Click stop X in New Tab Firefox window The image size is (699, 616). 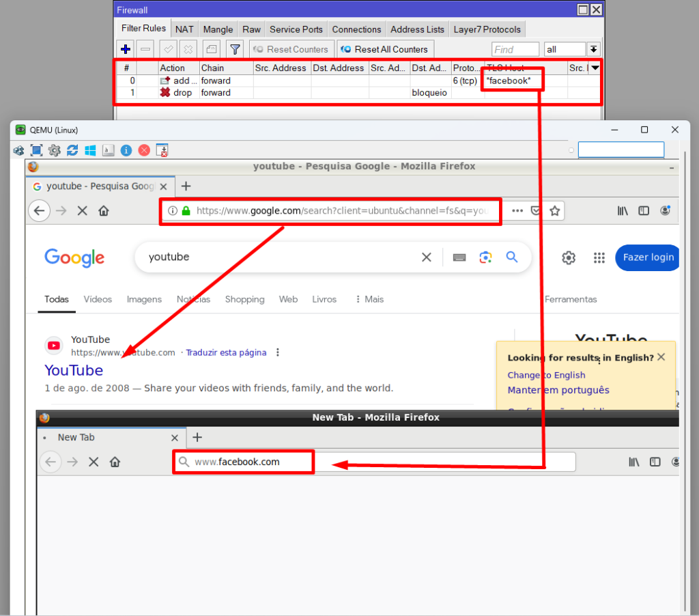(94, 462)
